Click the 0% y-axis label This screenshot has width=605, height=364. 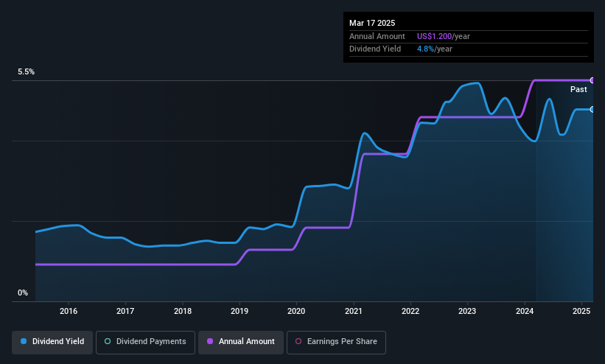click(23, 293)
